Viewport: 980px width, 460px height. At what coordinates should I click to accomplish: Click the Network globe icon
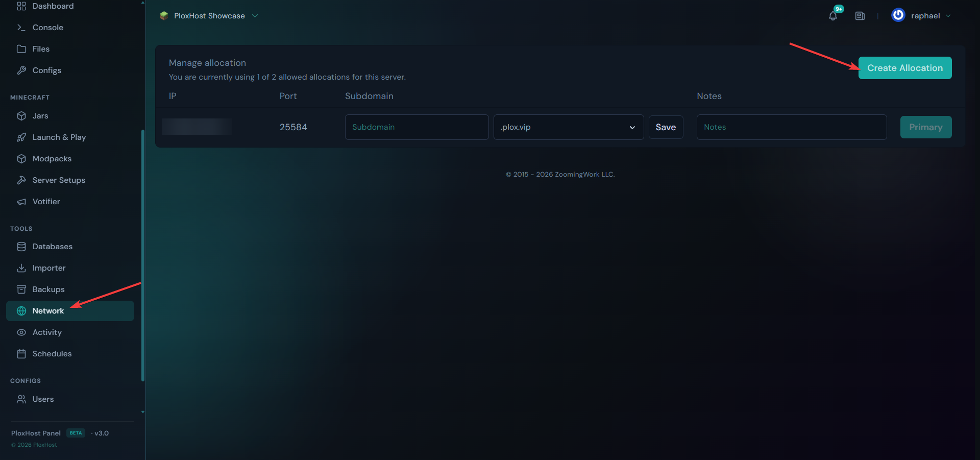click(21, 311)
